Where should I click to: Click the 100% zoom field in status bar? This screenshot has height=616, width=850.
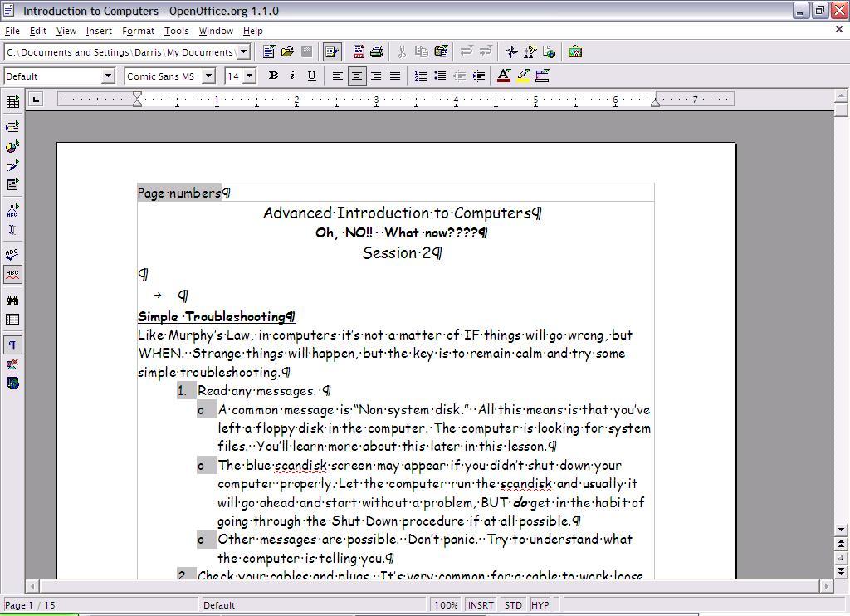coord(446,605)
